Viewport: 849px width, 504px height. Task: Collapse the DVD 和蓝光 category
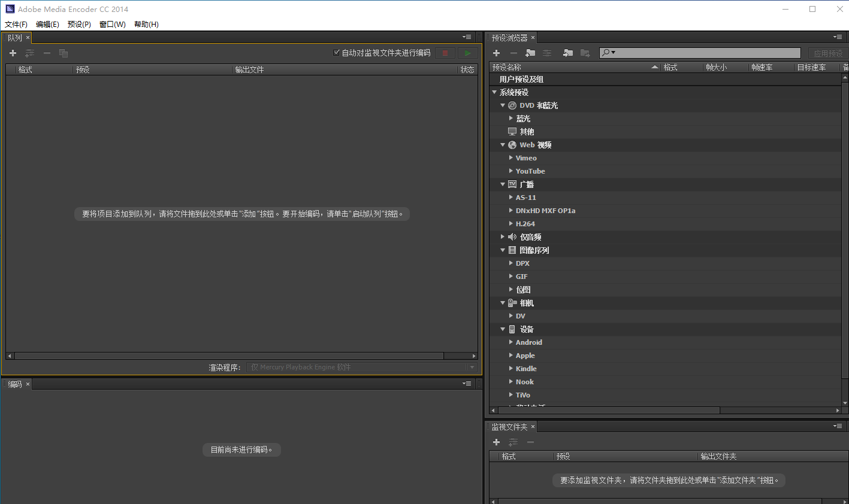(503, 105)
